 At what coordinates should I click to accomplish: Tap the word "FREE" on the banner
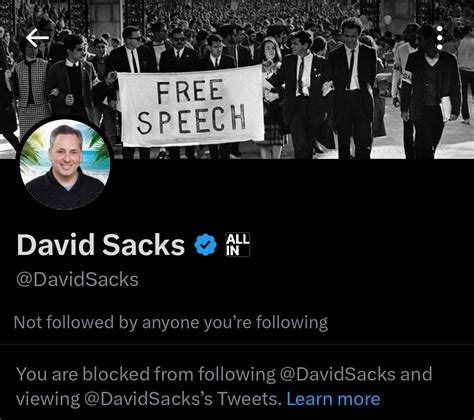(190, 91)
